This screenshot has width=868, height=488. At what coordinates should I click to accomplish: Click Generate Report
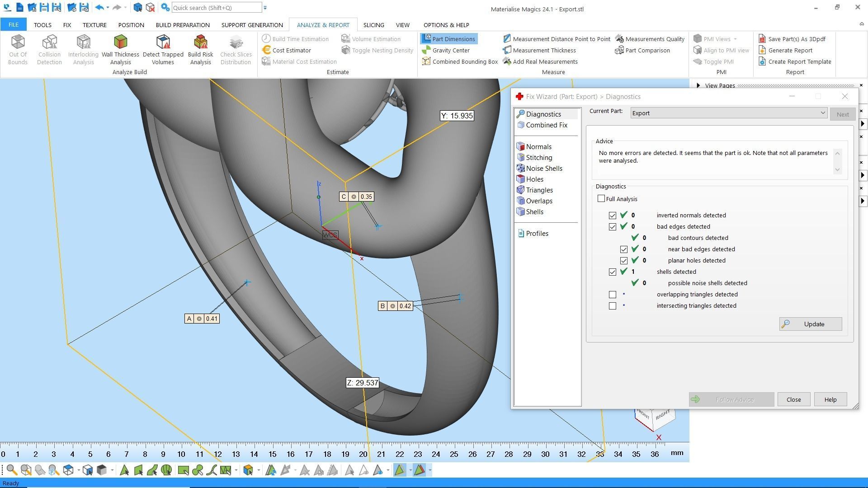click(x=785, y=50)
